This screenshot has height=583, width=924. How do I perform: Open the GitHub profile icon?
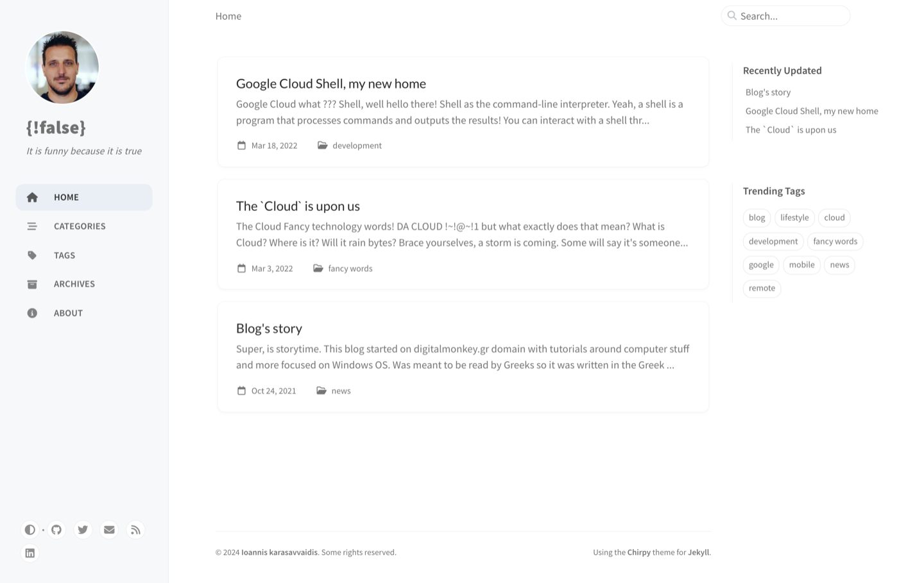56,530
